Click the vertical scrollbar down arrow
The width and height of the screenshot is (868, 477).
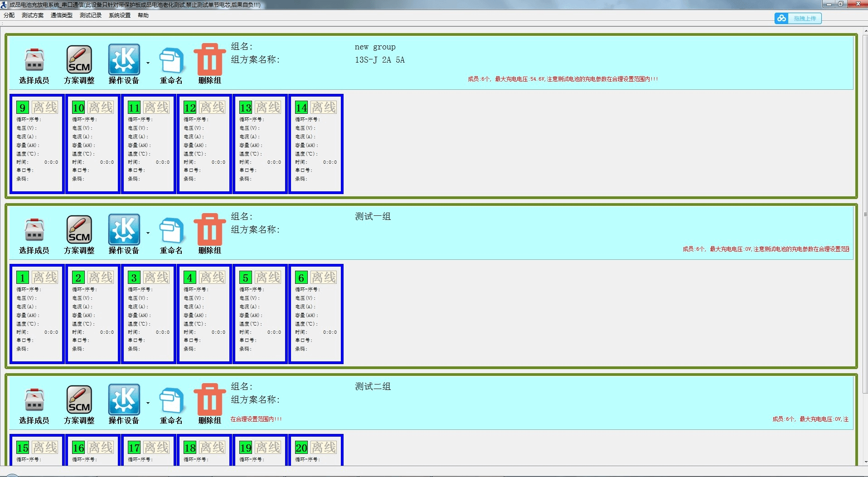(865, 462)
